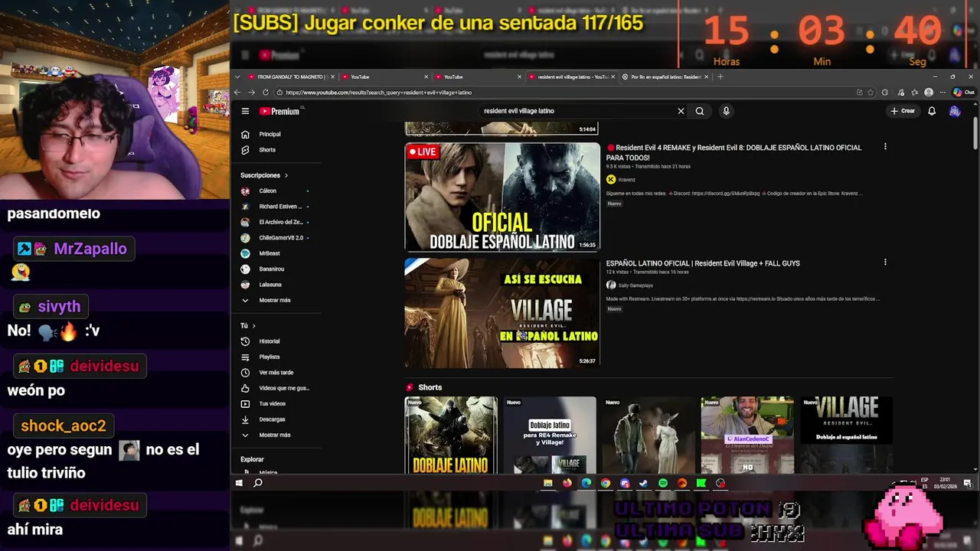Open the YouTube hamburger guide menu
The width and height of the screenshot is (980, 551).
click(245, 111)
